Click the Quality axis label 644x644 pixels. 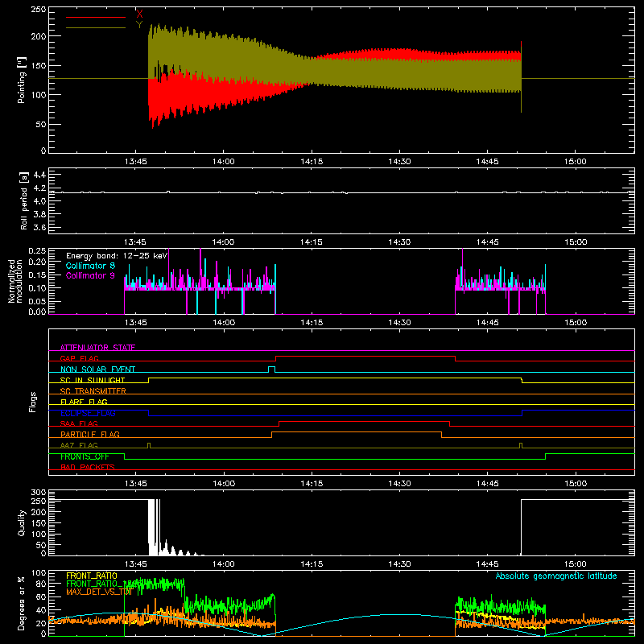(22, 522)
